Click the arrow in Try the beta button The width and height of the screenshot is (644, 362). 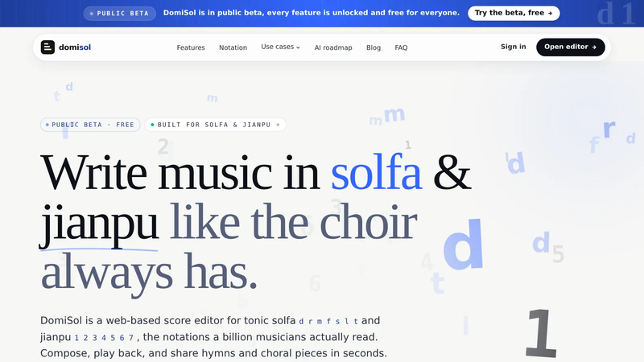[x=550, y=13]
